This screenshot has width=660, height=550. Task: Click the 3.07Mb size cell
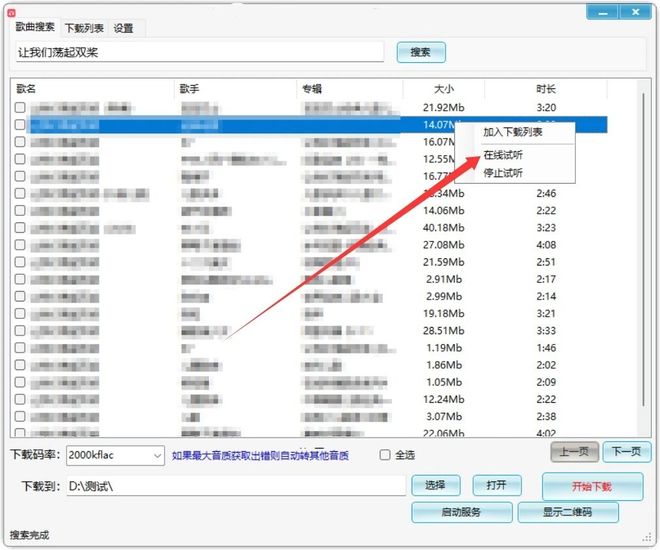point(444,417)
